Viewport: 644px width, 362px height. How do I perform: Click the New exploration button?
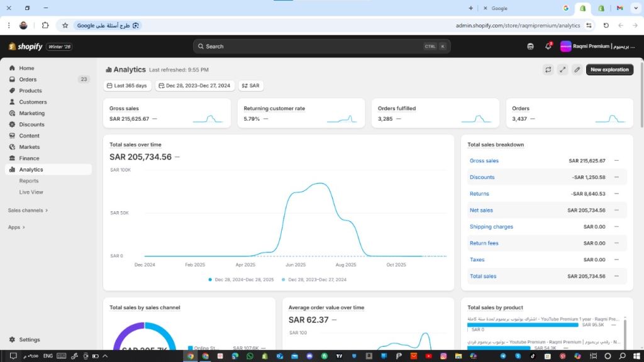609,70
